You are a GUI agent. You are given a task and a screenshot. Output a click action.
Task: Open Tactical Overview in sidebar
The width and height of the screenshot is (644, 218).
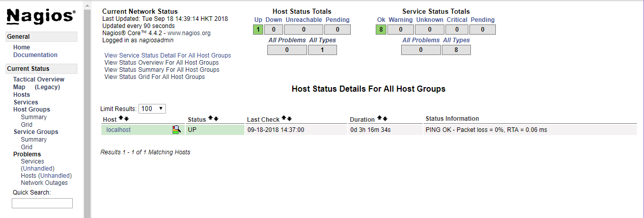point(39,79)
